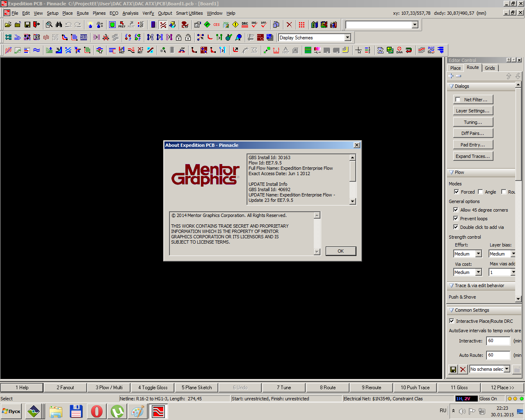The image size is (525, 420).
Task: Click the 3 Plow / Multi function key
Action: pyautogui.click(x=109, y=388)
